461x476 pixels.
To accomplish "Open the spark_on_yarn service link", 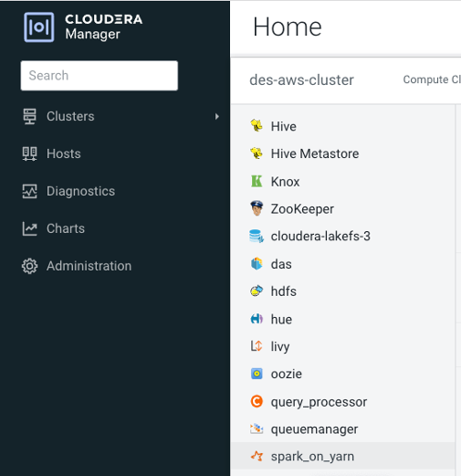I will [x=312, y=457].
